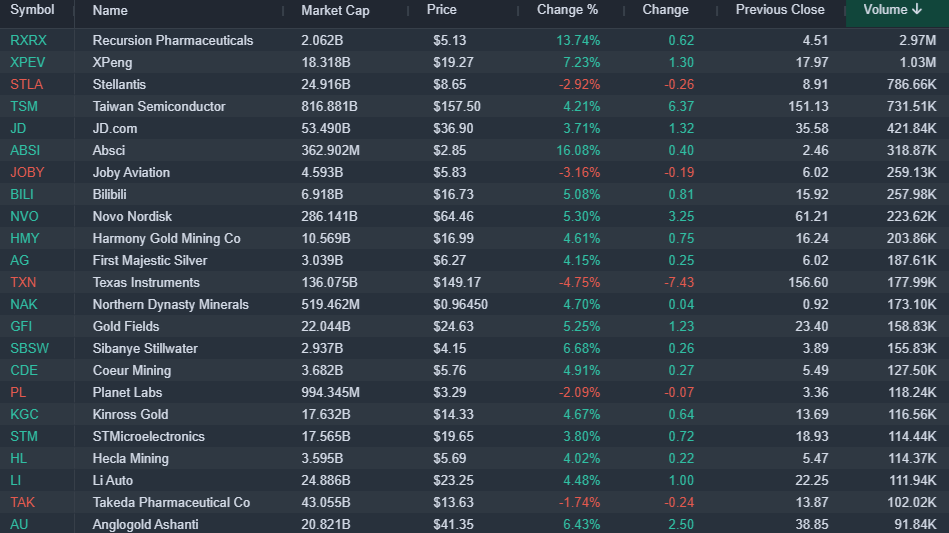Click the 6.37 change value
Image resolution: width=949 pixels, height=533 pixels.
tap(681, 106)
